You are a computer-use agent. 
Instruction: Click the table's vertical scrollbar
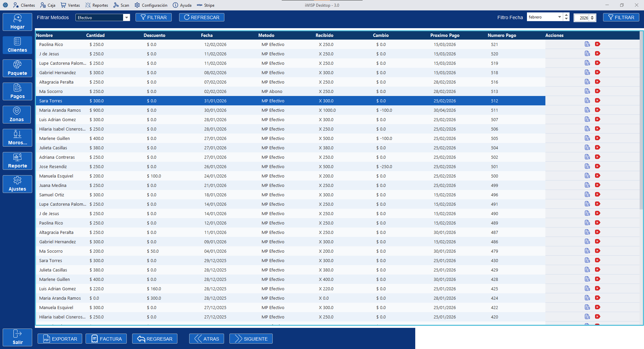point(641,134)
